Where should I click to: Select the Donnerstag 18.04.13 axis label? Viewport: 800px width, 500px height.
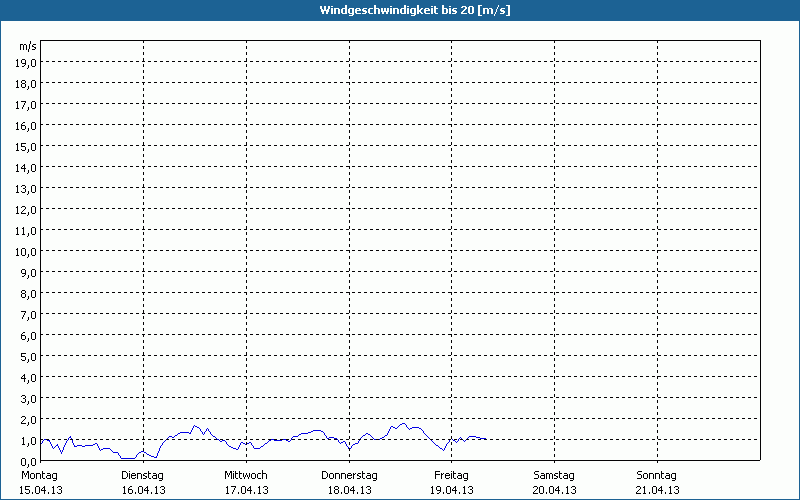pyautogui.click(x=349, y=483)
